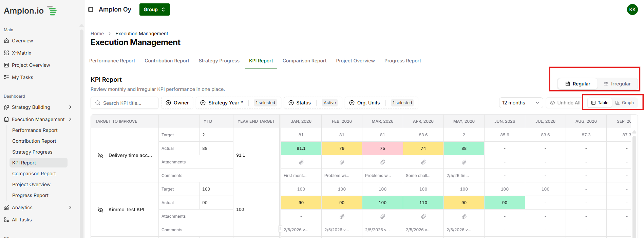Viewport: 644px width, 238px height.
Task: Click the Amplon.io logo
Action: point(30,11)
